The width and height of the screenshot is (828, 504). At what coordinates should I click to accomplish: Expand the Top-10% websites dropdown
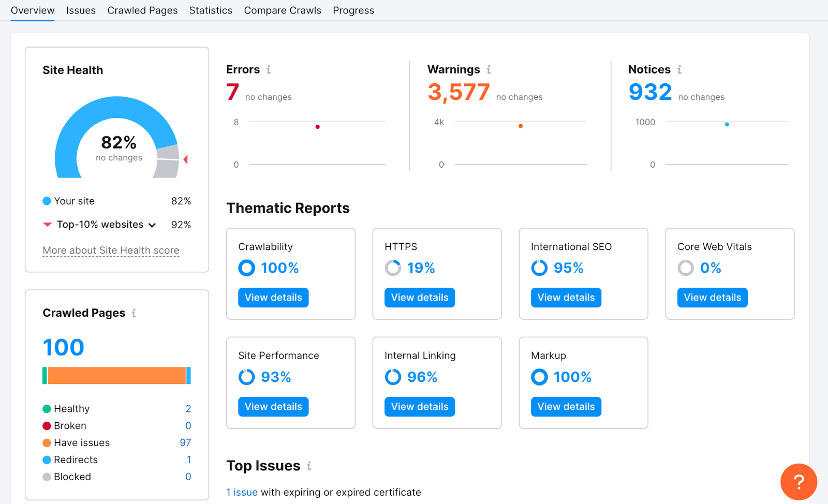pos(152,225)
